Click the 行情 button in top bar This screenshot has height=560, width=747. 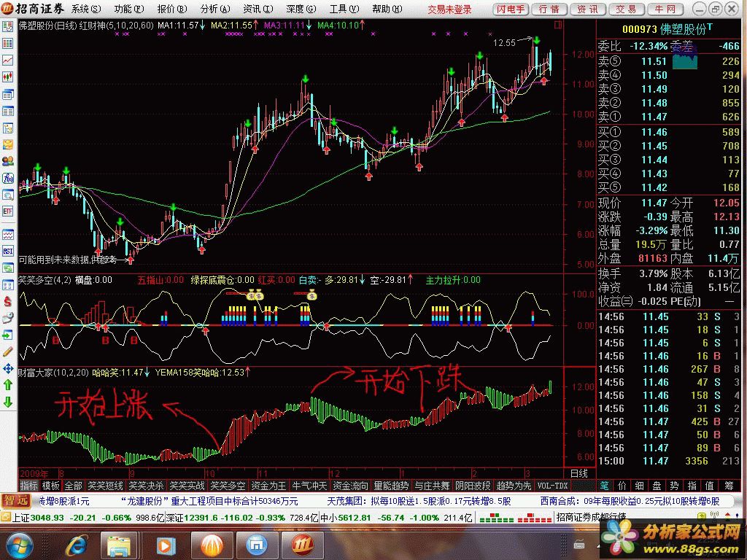click(x=549, y=9)
